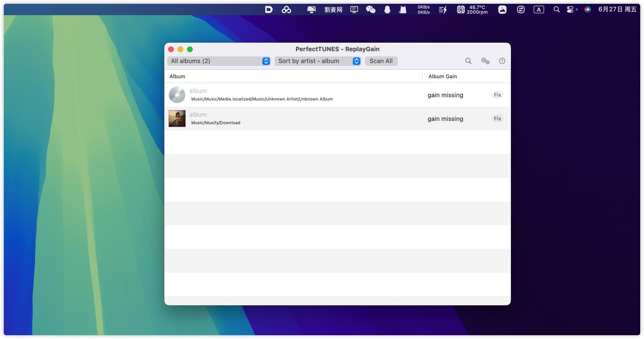
Task: Open WeChat icon in the menu bar
Action: pos(371,9)
